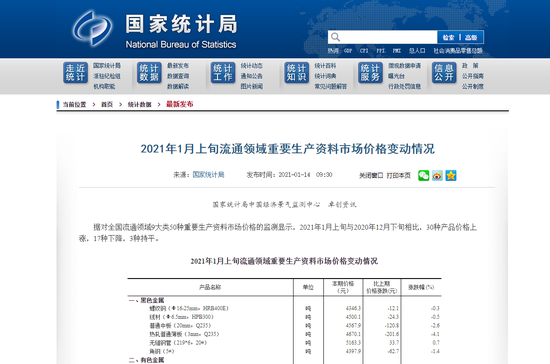Open 行政处罚信息 nav link
The width and height of the screenshot is (550, 364).
click(x=404, y=86)
